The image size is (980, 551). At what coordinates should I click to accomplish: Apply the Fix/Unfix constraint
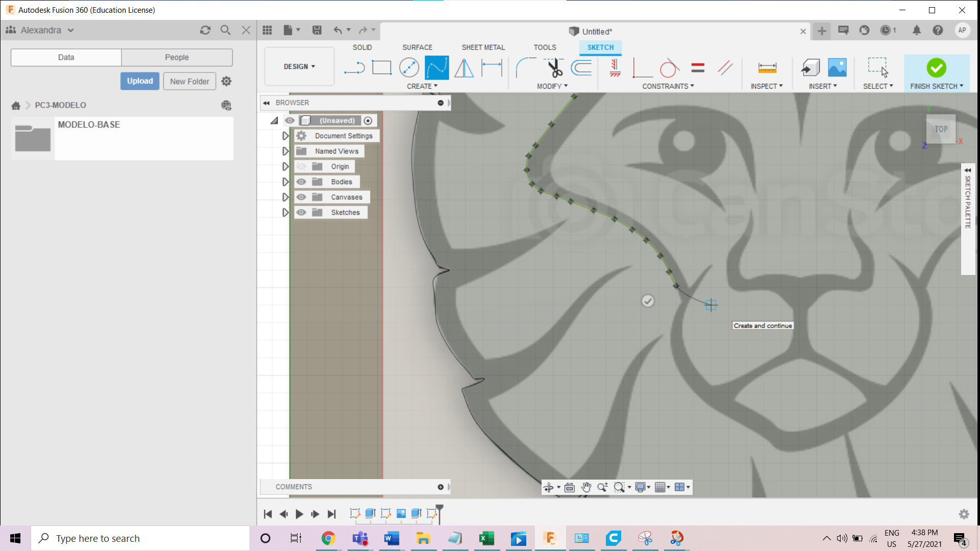[615, 67]
